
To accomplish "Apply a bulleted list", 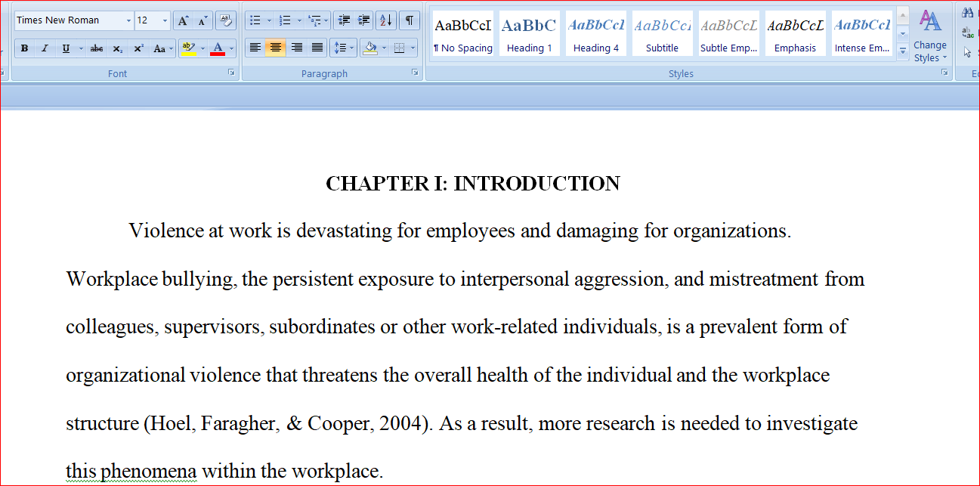I will [x=255, y=20].
